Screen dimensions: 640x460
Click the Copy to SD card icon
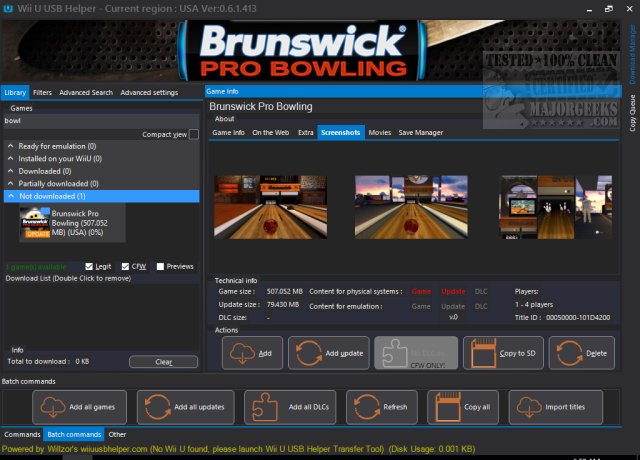(484, 353)
